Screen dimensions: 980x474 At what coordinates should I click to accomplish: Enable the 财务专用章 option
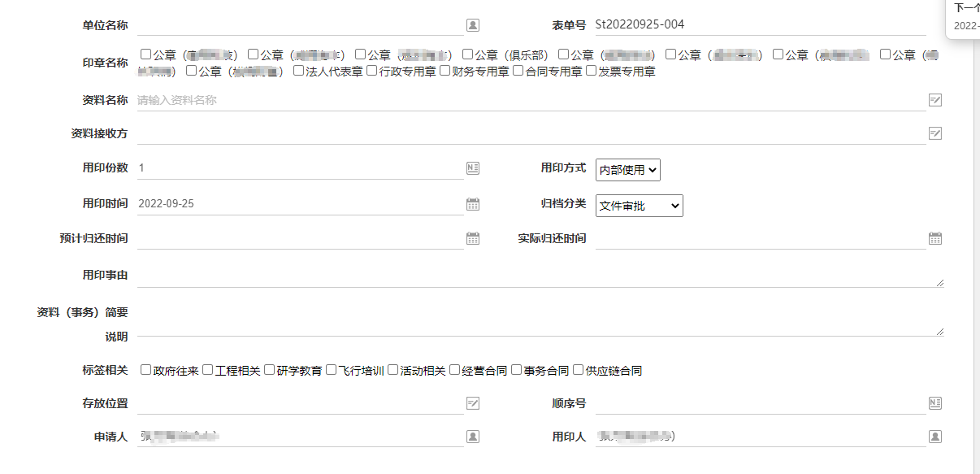point(444,70)
